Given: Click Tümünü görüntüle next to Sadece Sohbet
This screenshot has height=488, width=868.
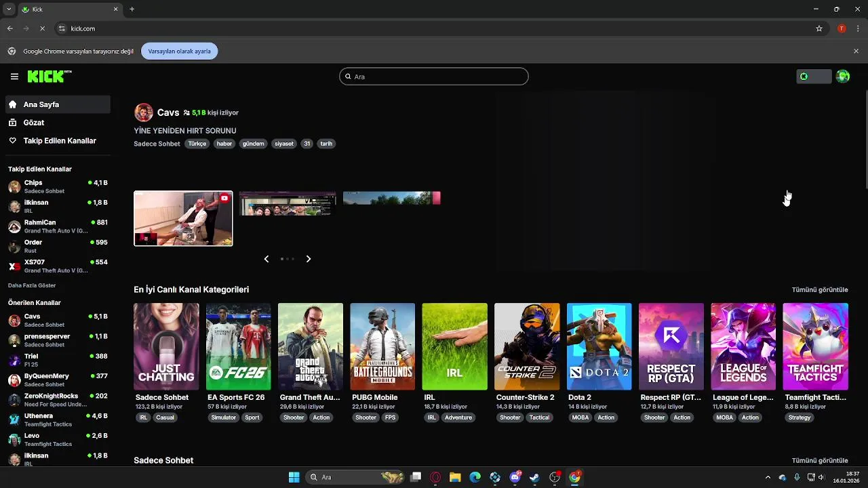Looking at the screenshot, I should coord(820,461).
